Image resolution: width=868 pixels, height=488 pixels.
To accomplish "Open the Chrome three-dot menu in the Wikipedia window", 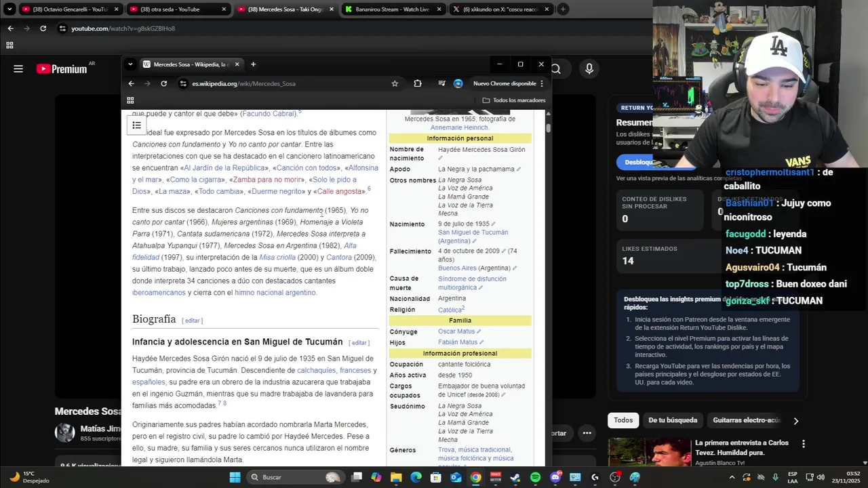I will tap(541, 83).
